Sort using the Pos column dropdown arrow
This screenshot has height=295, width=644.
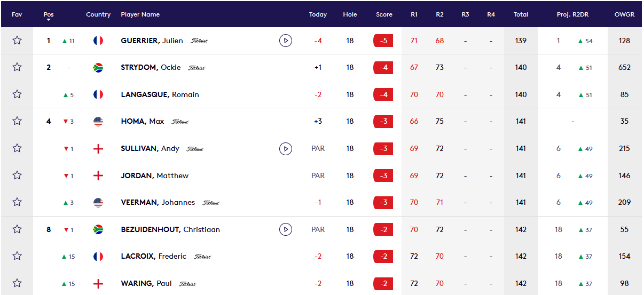[49, 20]
